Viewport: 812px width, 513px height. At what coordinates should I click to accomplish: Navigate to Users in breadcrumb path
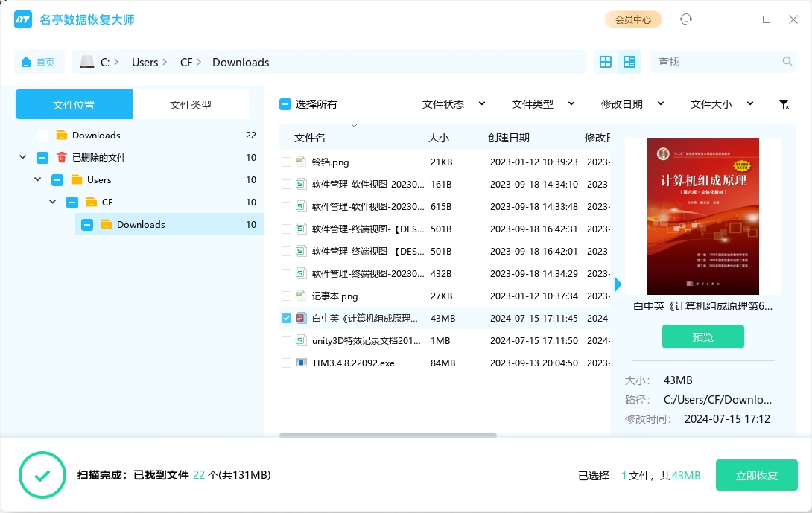pyautogui.click(x=145, y=62)
